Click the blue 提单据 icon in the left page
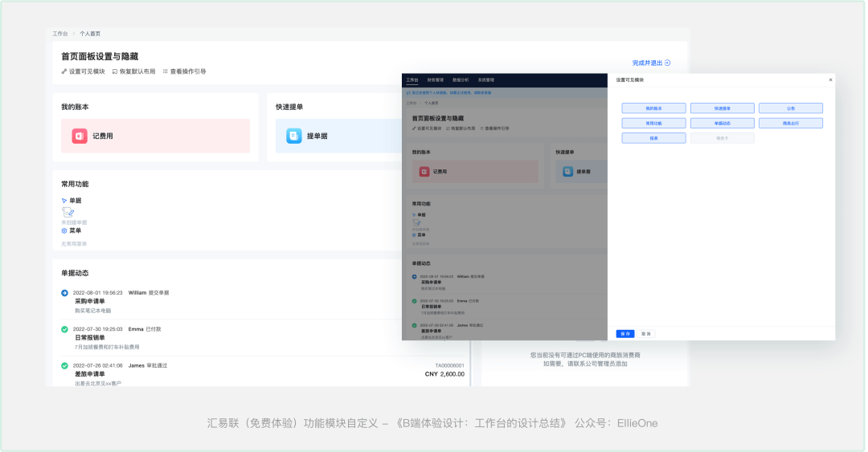868x452 pixels. tap(294, 136)
